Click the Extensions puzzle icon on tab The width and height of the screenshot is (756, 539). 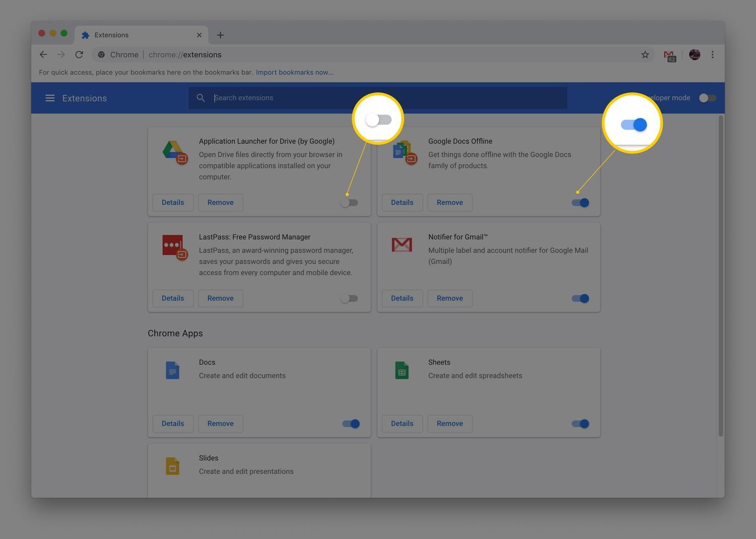(85, 35)
